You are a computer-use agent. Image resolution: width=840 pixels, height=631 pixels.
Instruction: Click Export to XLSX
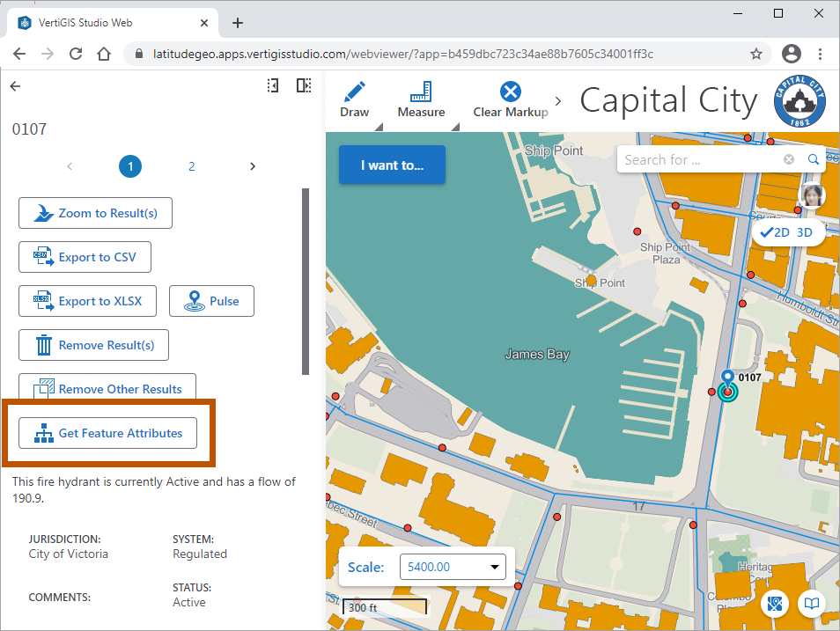pos(87,301)
